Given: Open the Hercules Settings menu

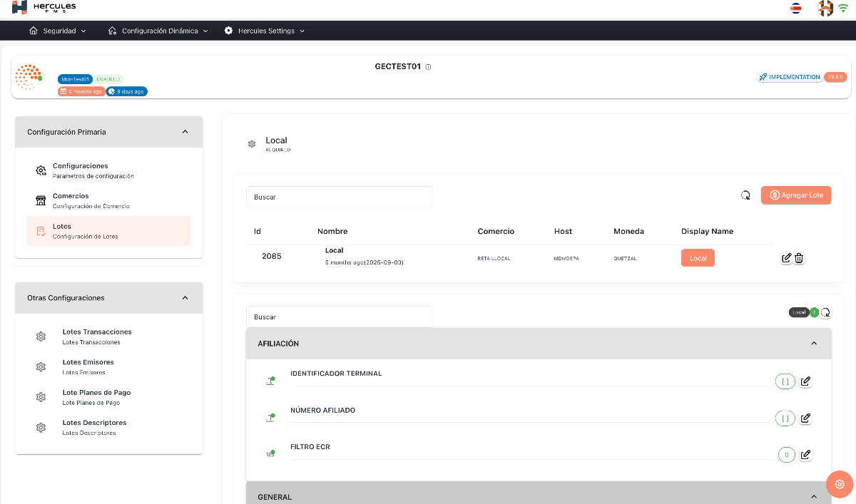Looking at the screenshot, I should pyautogui.click(x=265, y=31).
